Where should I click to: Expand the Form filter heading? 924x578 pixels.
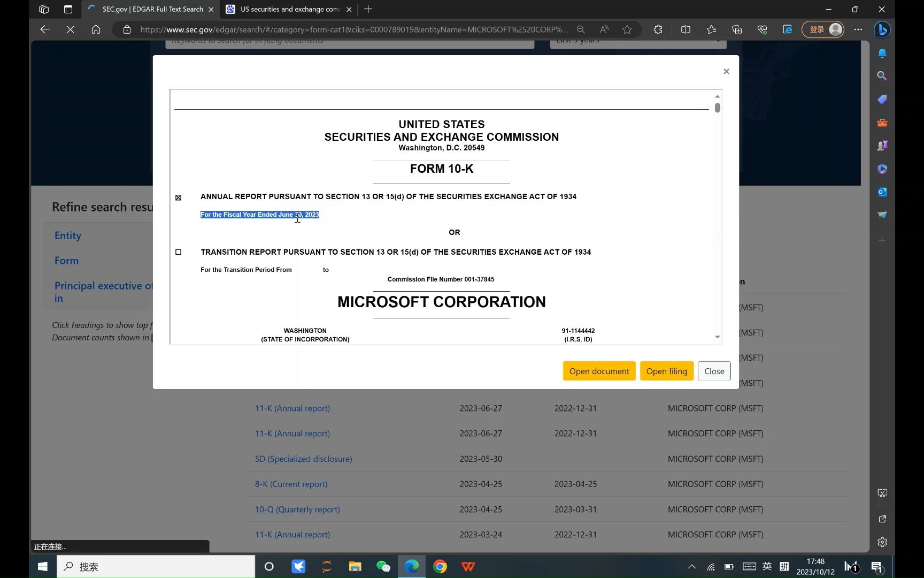click(x=66, y=261)
